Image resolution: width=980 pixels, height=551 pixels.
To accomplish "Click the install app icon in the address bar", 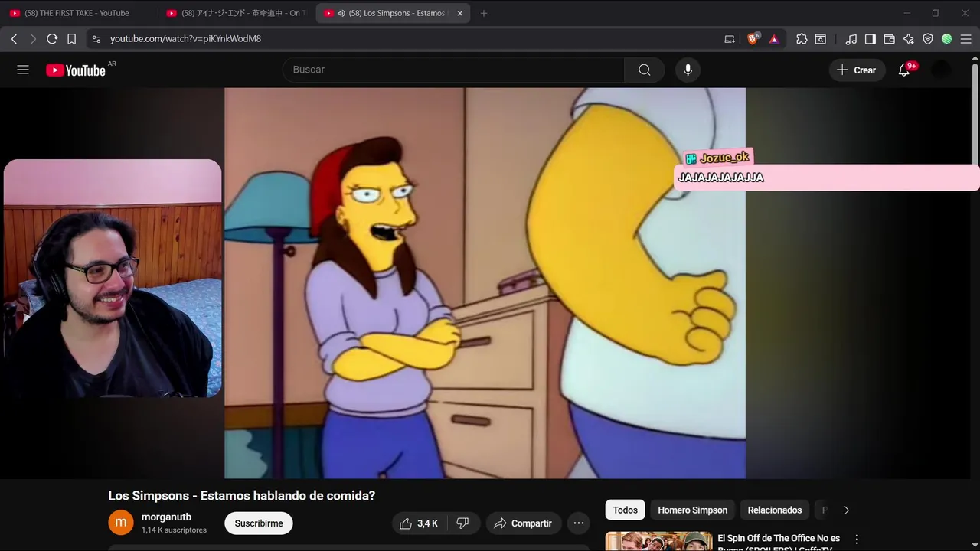I will coord(730,39).
